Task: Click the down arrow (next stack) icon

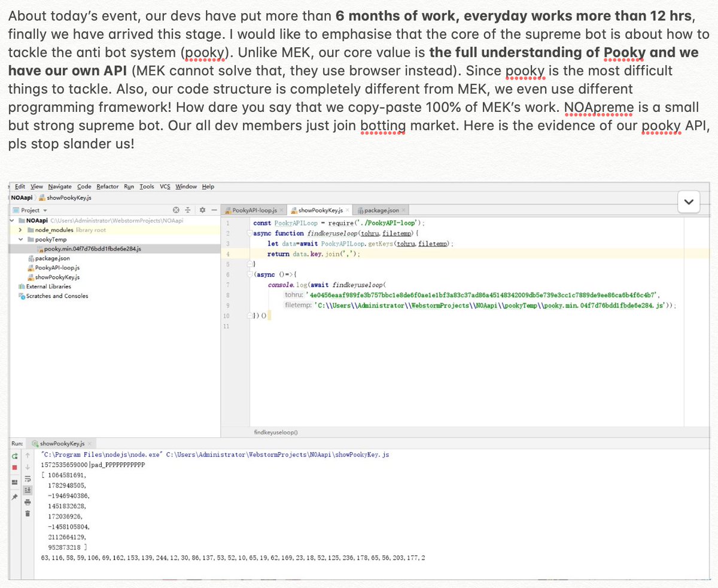Action: pyautogui.click(x=28, y=467)
